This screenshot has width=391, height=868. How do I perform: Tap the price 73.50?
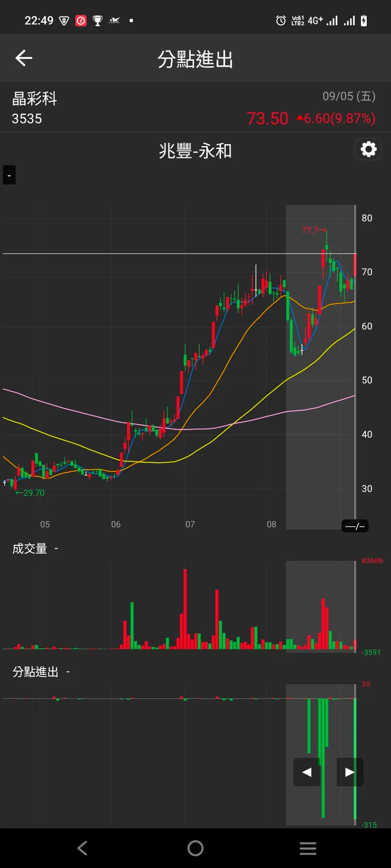point(267,118)
